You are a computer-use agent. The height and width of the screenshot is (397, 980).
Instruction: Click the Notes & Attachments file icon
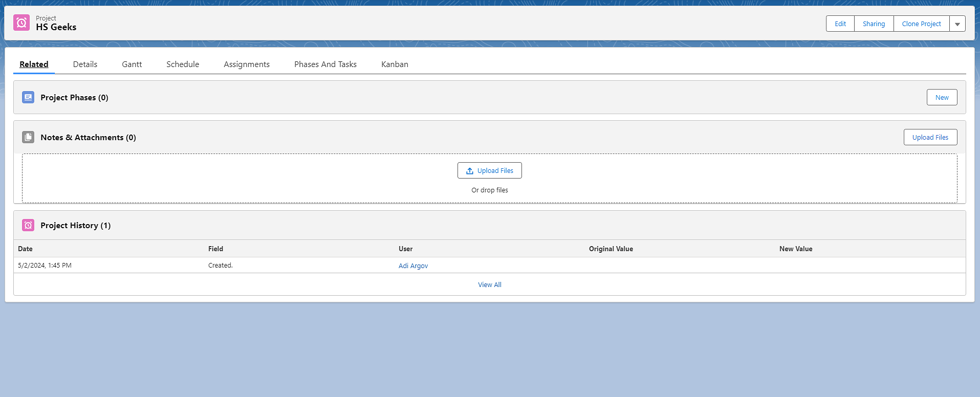pos(28,137)
